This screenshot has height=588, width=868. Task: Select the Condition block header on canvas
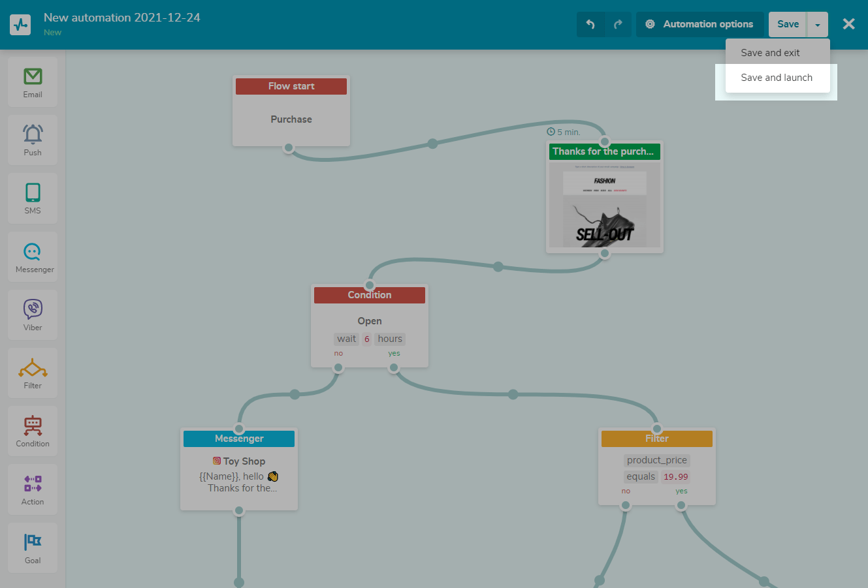pyautogui.click(x=370, y=295)
